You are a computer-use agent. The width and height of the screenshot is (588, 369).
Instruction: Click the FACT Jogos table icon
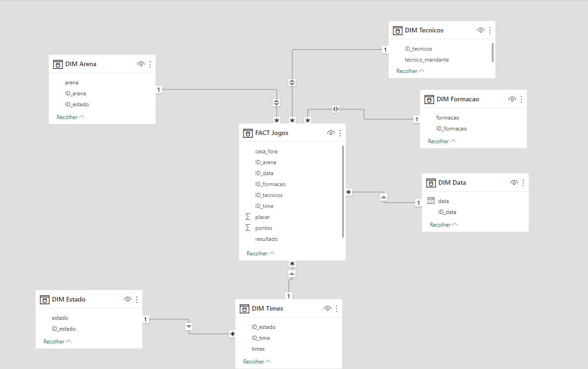(x=248, y=133)
